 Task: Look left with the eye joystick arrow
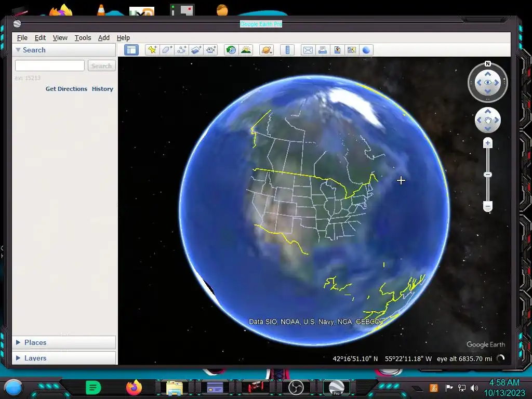pyautogui.click(x=478, y=83)
